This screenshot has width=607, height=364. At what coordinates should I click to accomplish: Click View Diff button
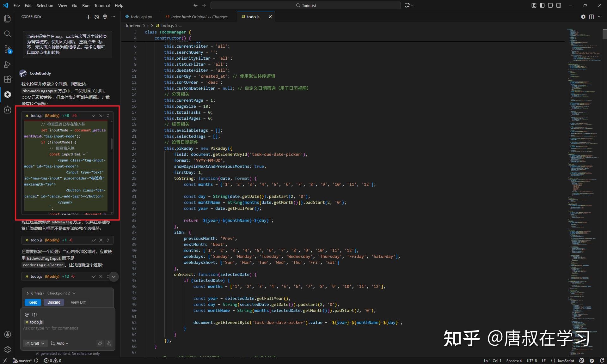point(78,302)
